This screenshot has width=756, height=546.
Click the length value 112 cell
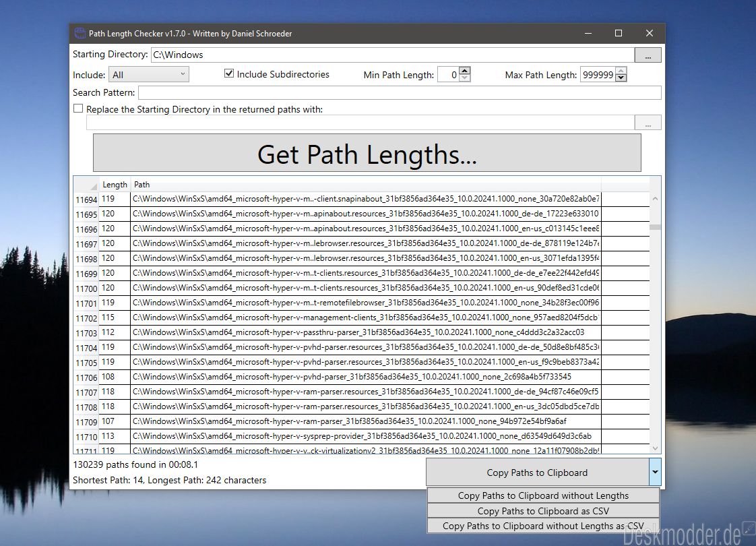pos(115,332)
